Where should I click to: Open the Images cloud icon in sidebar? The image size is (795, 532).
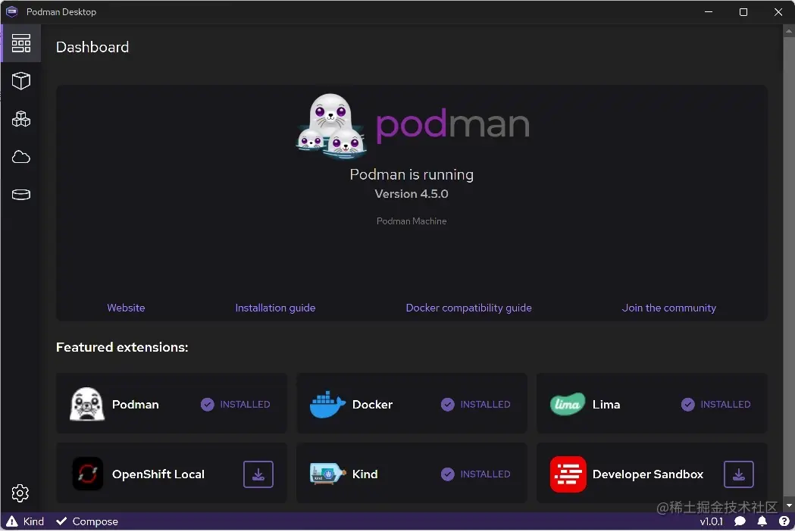tap(20, 157)
